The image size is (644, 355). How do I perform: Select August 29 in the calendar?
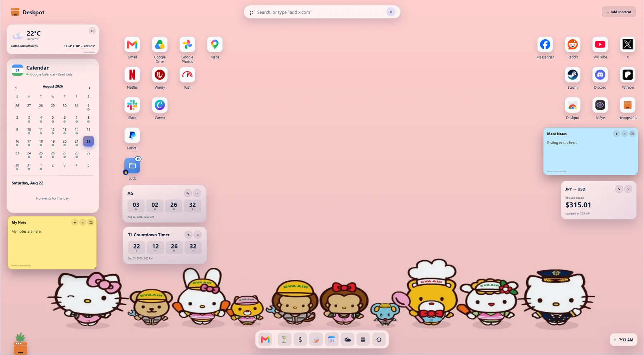[88, 153]
